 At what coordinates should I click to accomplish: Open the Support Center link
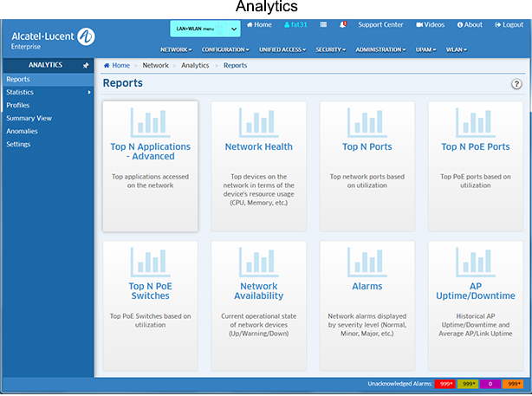380,25
